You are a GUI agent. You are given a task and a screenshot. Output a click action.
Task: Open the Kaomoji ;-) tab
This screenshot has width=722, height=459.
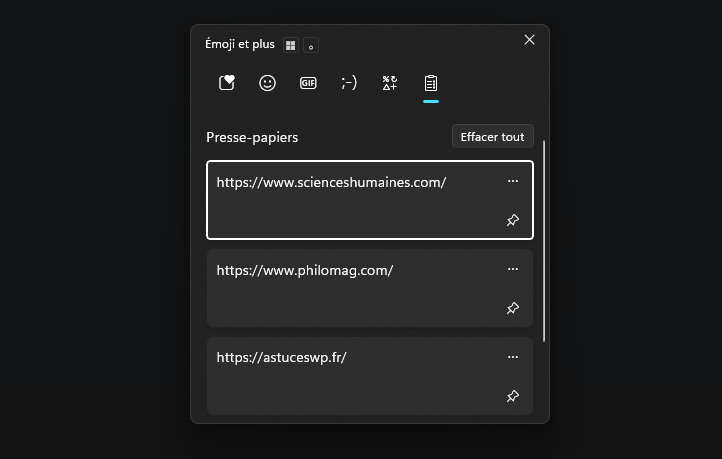pyautogui.click(x=349, y=83)
